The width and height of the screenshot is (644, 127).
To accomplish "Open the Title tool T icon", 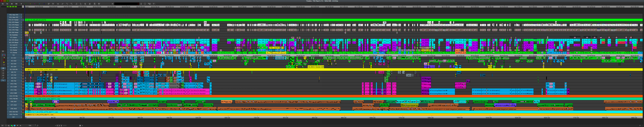I will coord(154,4).
